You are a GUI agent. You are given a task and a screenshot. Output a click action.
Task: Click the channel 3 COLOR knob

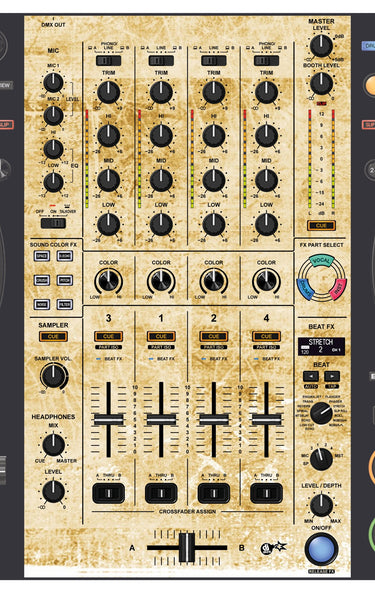click(109, 282)
